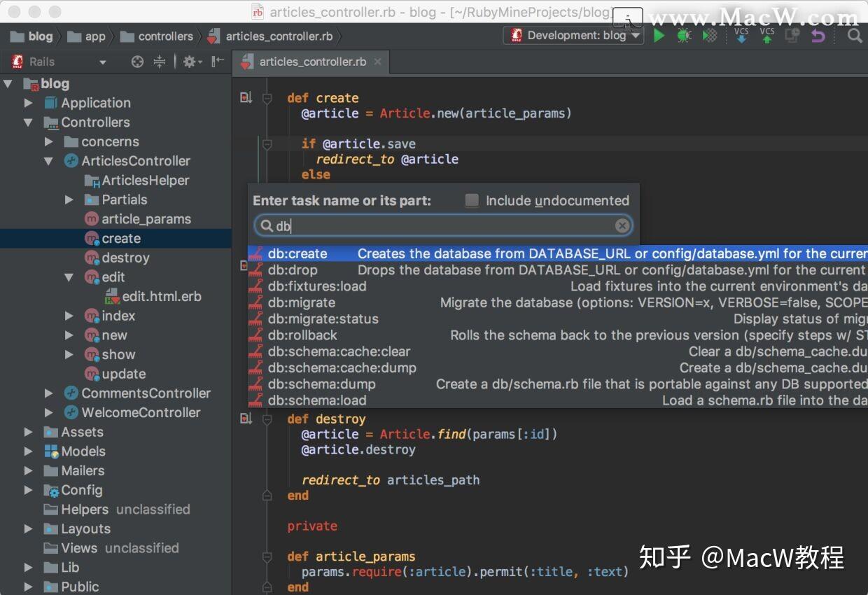Click VCS update project icon (blue arrow)
Viewport: 868px width, 595px height.
pos(741,36)
